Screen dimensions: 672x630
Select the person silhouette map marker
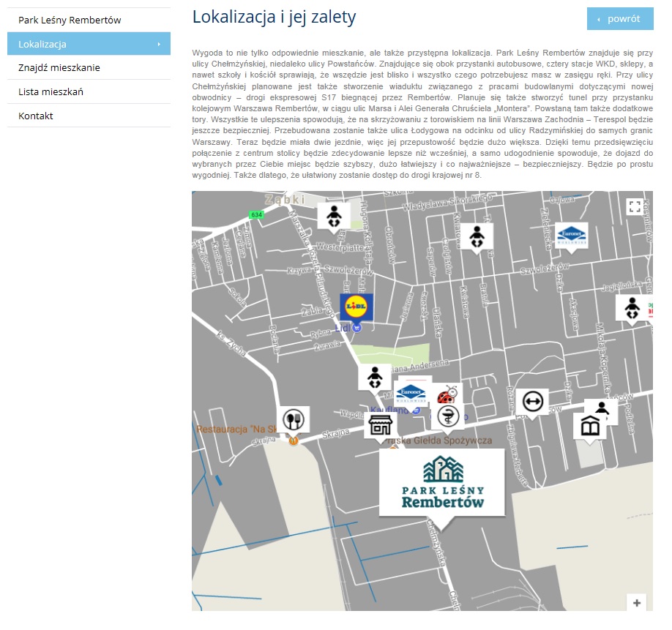click(x=602, y=409)
